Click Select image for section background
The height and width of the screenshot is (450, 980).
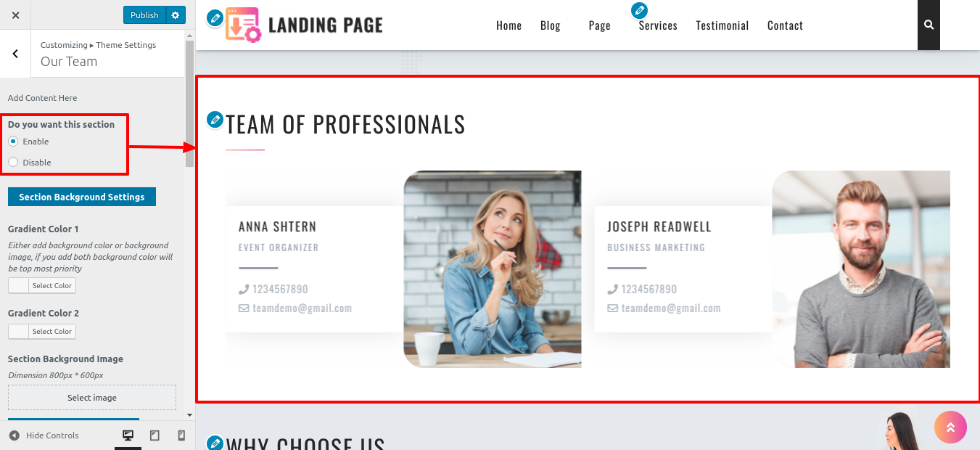coord(92,398)
